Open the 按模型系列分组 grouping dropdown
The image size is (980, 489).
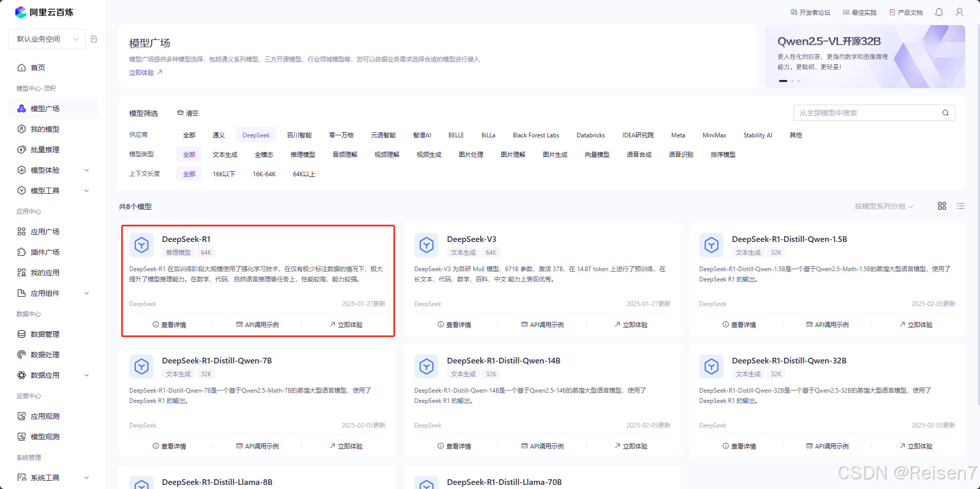pyautogui.click(x=884, y=206)
